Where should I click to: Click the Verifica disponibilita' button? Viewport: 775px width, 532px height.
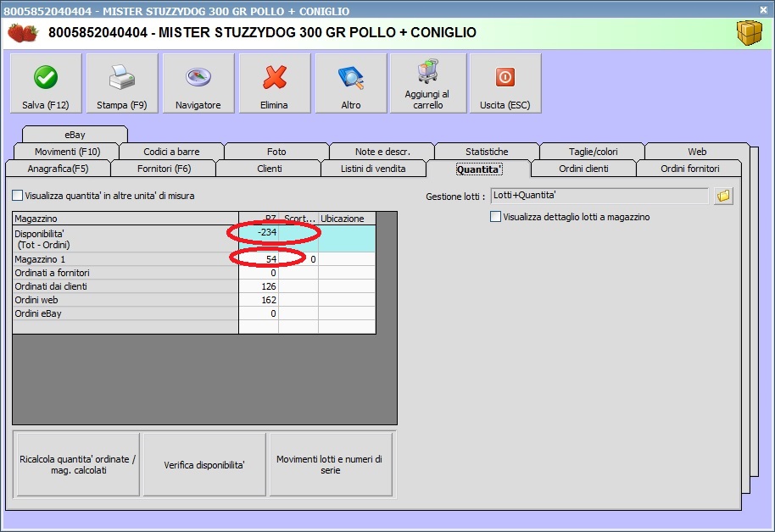[x=204, y=464]
